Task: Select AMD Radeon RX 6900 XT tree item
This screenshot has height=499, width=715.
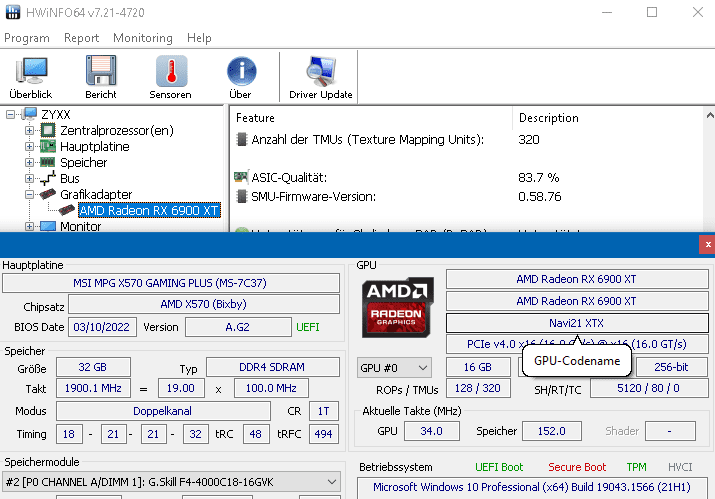Action: (149, 210)
